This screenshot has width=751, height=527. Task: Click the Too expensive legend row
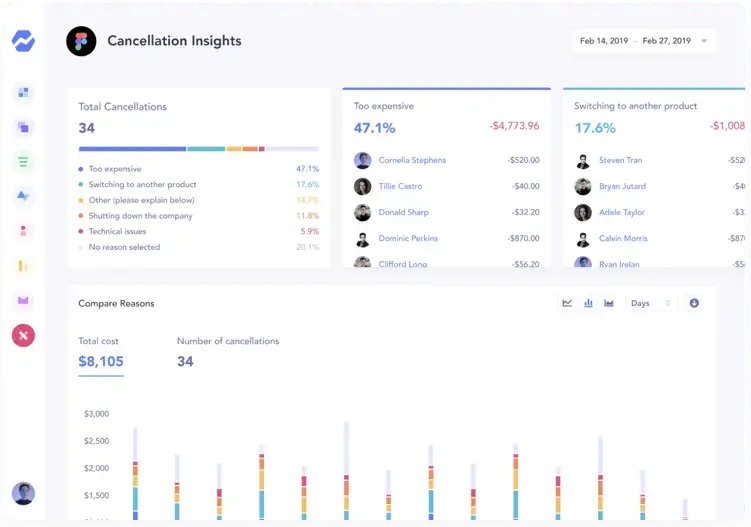coord(199,169)
